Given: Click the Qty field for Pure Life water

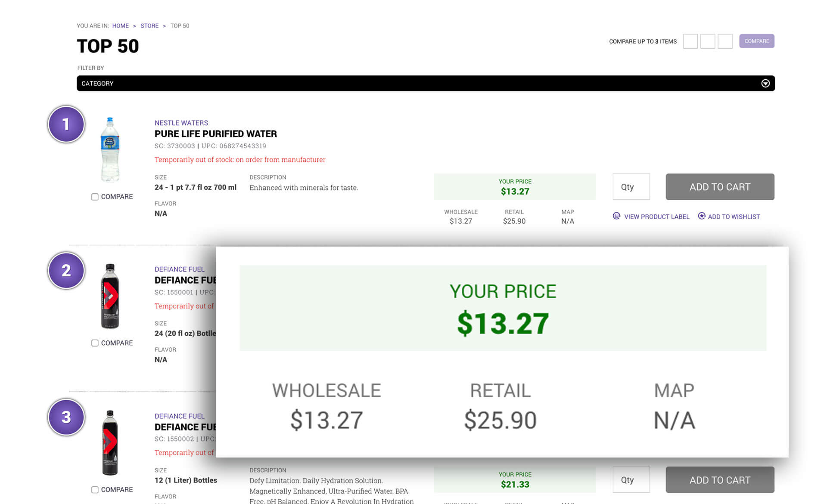Looking at the screenshot, I should point(631,187).
